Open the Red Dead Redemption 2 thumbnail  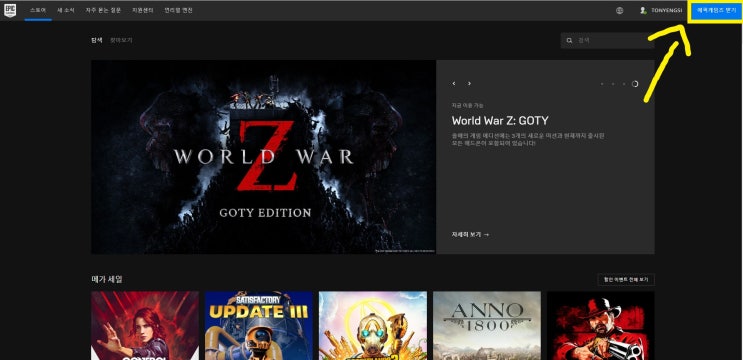(x=601, y=325)
